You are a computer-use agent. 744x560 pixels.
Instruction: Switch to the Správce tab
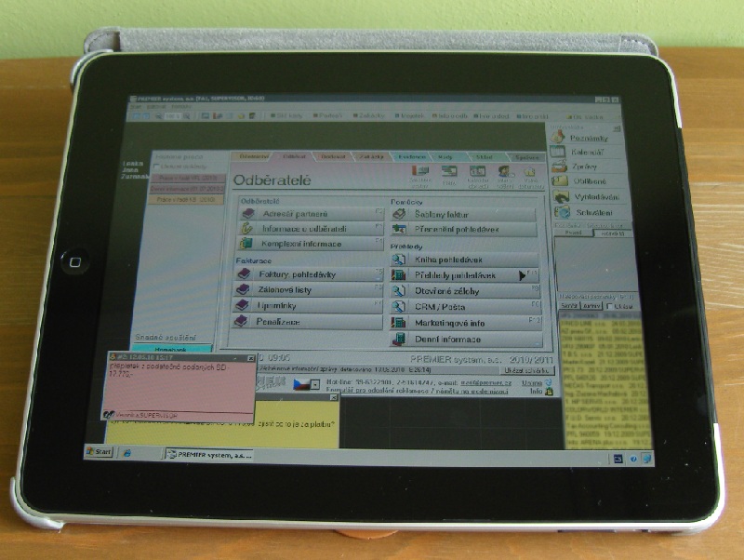point(526,157)
